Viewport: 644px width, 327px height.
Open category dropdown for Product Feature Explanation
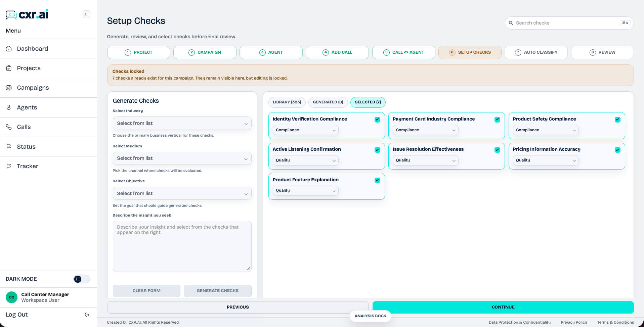(x=305, y=190)
